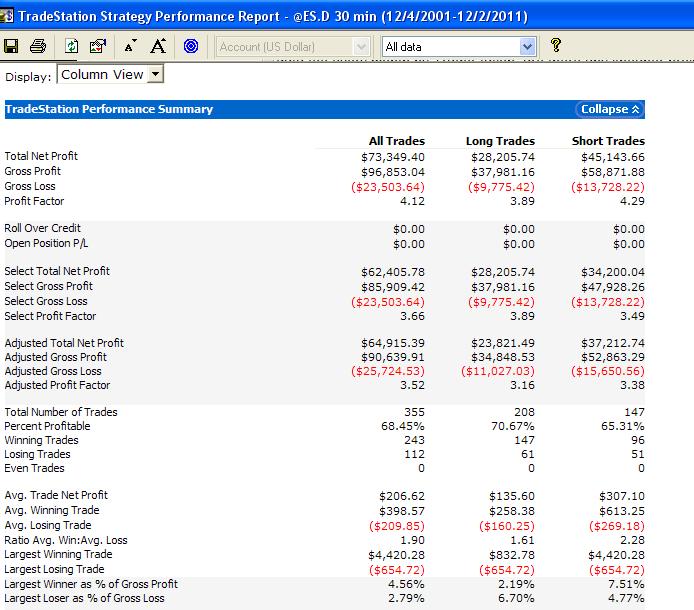Screen dimensions: 694x610
Task: Click the Select Profit Factor label
Action: (x=50, y=317)
